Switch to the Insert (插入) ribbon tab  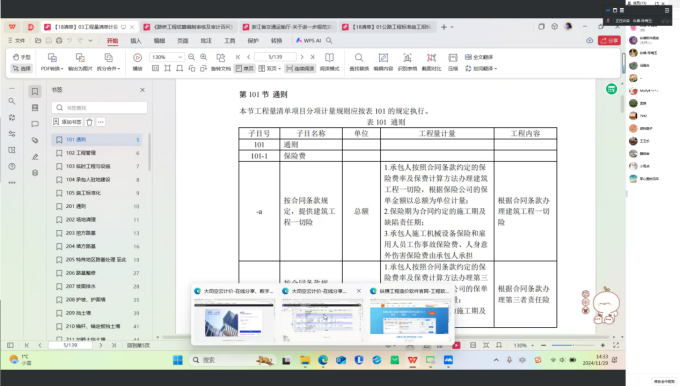point(136,41)
